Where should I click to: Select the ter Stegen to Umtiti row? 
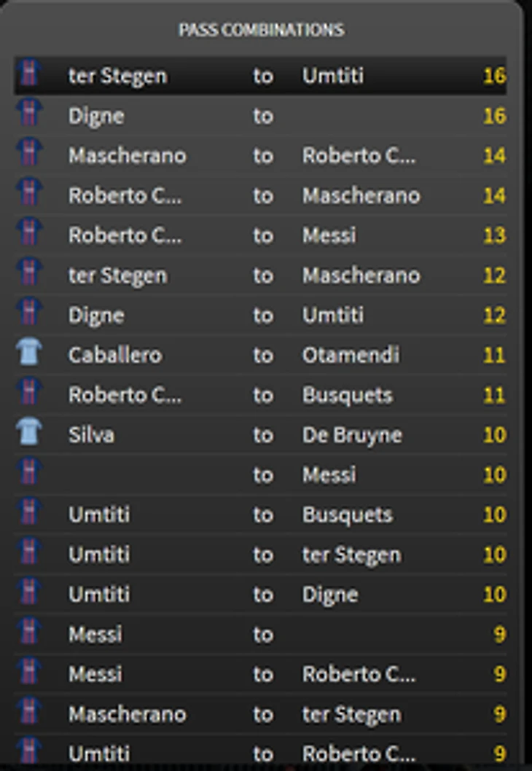(x=260, y=76)
